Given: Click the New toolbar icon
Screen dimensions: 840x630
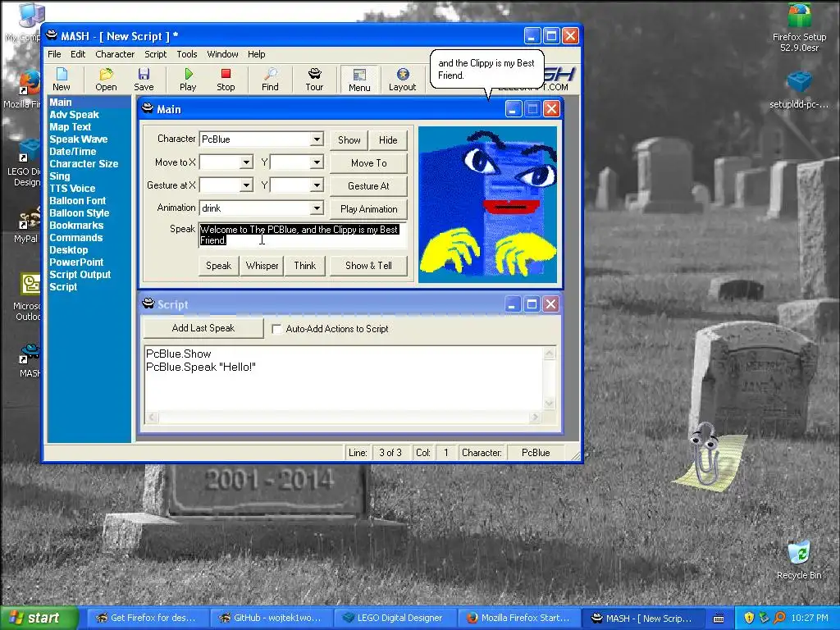Looking at the screenshot, I should (61, 80).
